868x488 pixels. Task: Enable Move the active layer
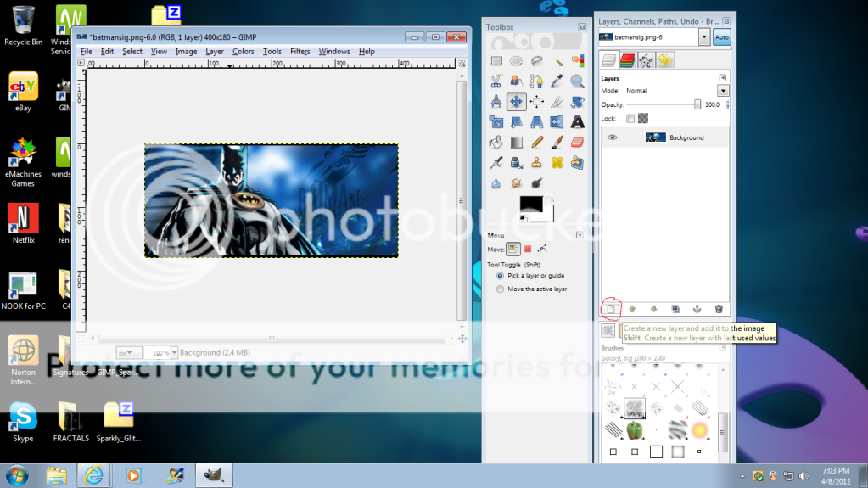[x=500, y=289]
